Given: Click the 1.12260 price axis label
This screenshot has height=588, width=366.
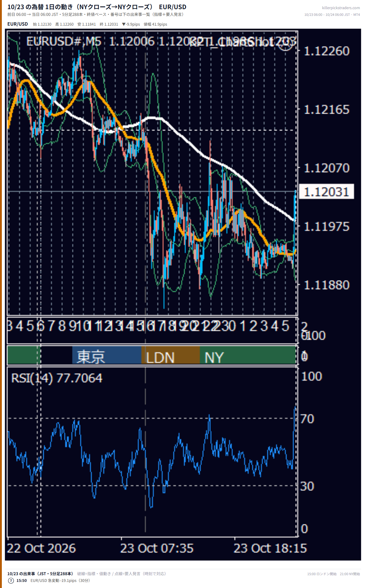Looking at the screenshot, I should pyautogui.click(x=326, y=51).
